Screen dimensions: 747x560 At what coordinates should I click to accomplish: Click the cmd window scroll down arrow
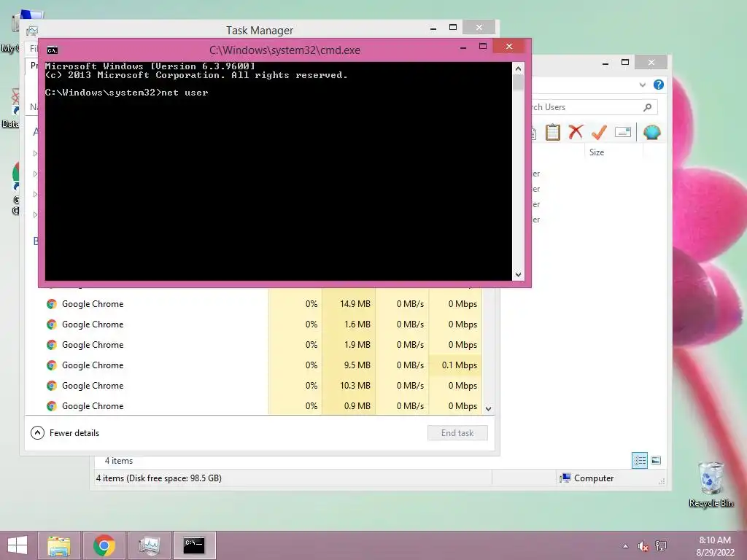coord(519,275)
